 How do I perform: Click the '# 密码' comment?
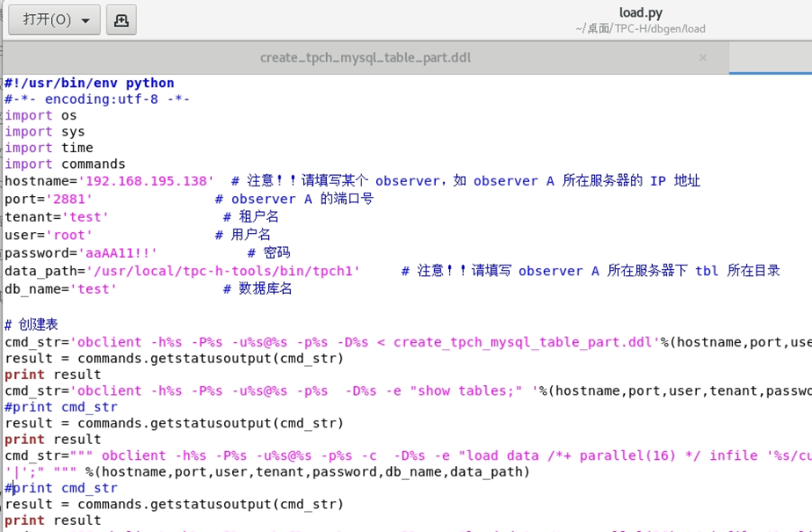click(x=269, y=253)
